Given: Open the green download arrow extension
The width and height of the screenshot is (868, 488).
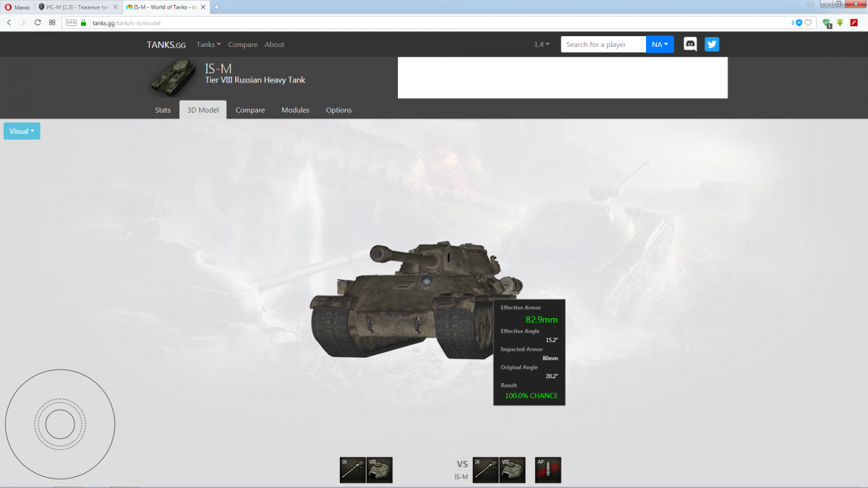Looking at the screenshot, I should 841,22.
